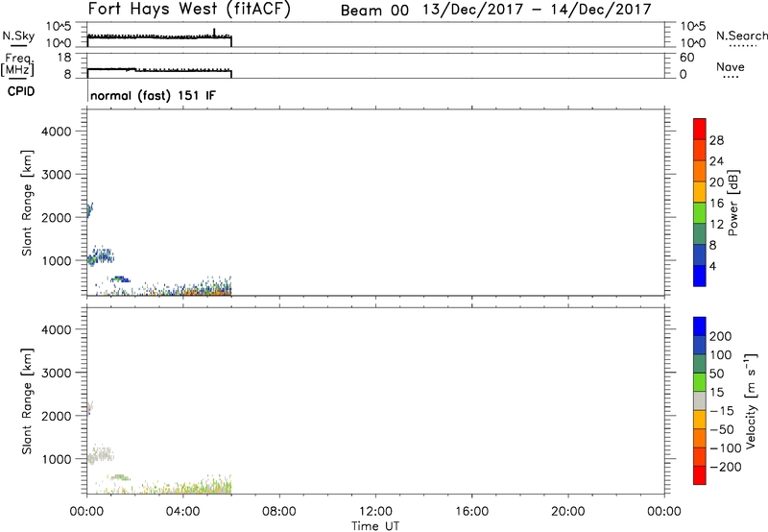The width and height of the screenshot is (768, 532).
Task: Click the '3000' tick of the velocity panel
Action: tap(57, 373)
